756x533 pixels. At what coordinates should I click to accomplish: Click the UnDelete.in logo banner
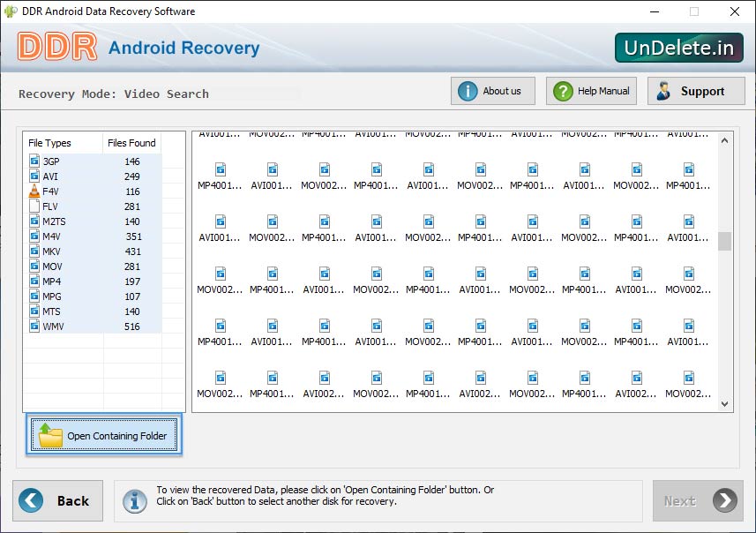pyautogui.click(x=679, y=48)
